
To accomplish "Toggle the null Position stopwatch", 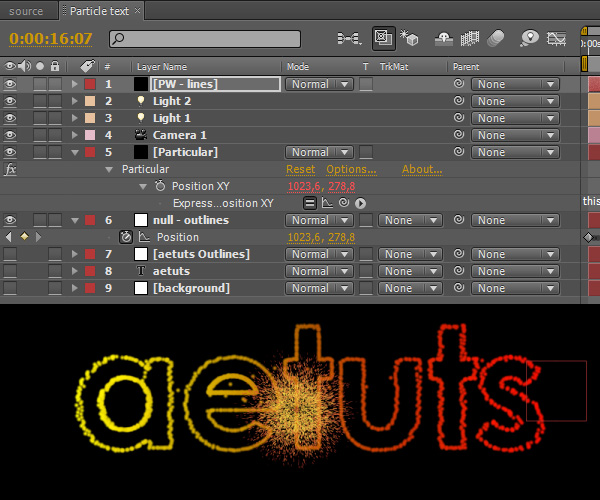I will (x=126, y=237).
